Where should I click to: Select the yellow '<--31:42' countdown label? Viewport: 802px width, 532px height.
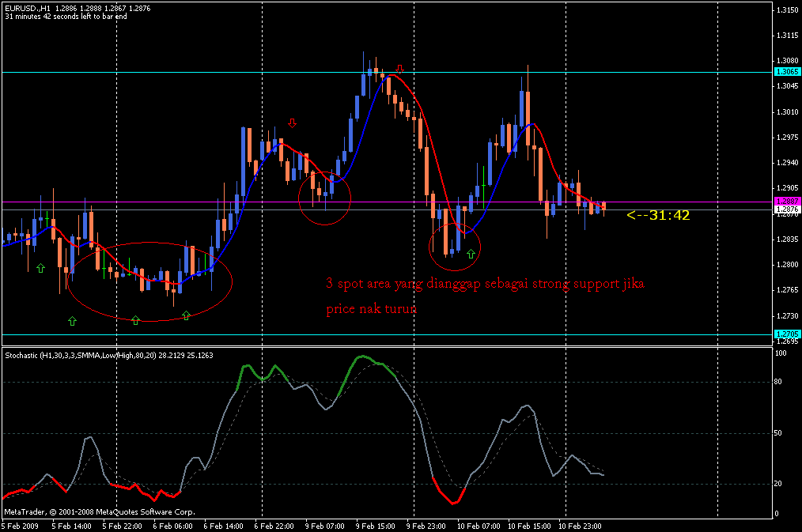click(x=658, y=215)
